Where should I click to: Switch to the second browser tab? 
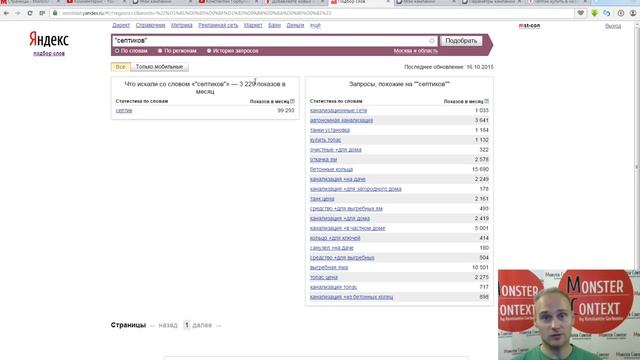click(x=96, y=2)
